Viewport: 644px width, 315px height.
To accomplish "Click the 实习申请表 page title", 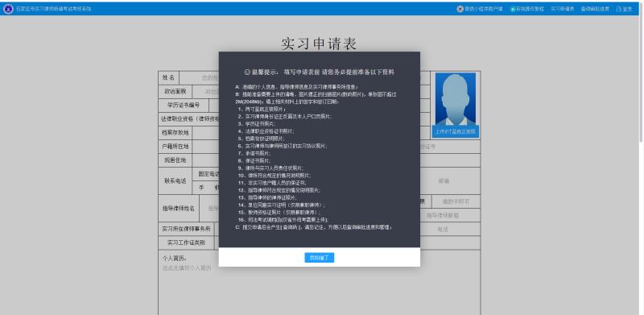I will [319, 44].
